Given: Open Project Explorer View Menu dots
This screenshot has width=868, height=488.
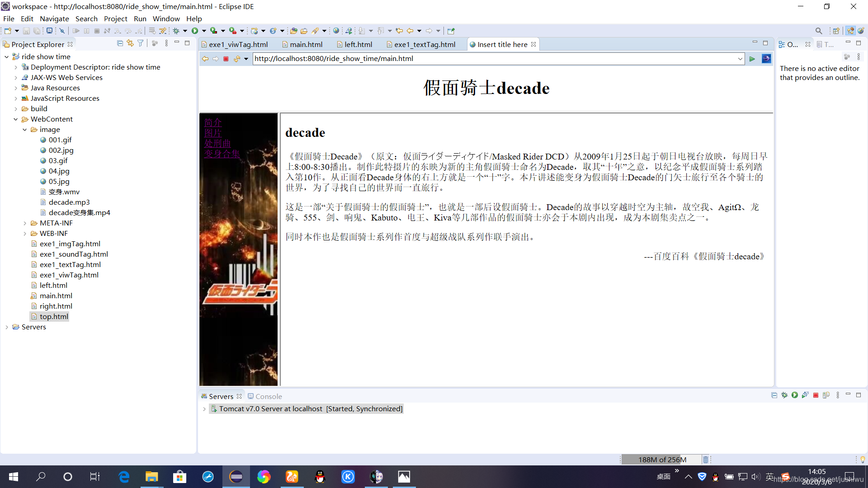Looking at the screenshot, I should 166,43.
